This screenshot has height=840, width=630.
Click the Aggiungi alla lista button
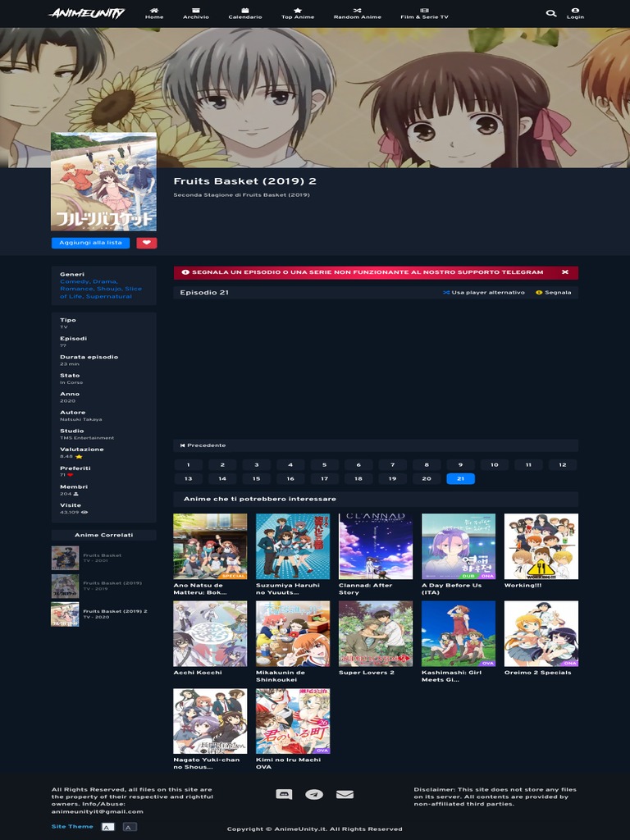90,243
